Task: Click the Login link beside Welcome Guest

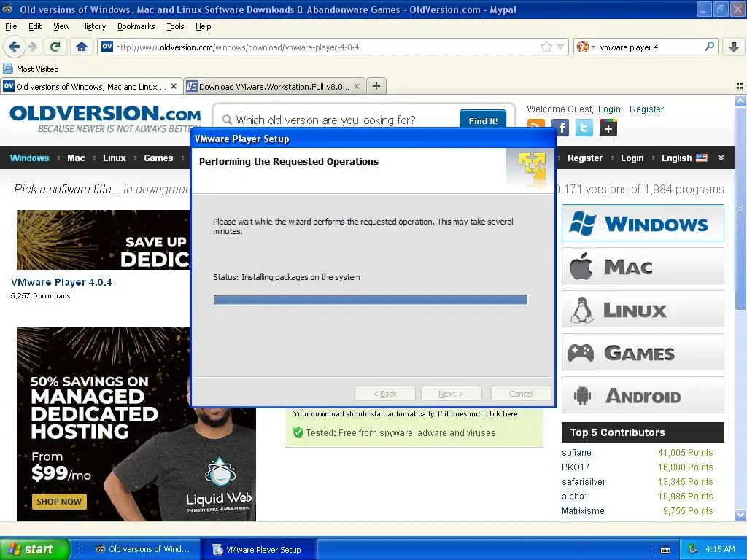Action: pos(609,109)
